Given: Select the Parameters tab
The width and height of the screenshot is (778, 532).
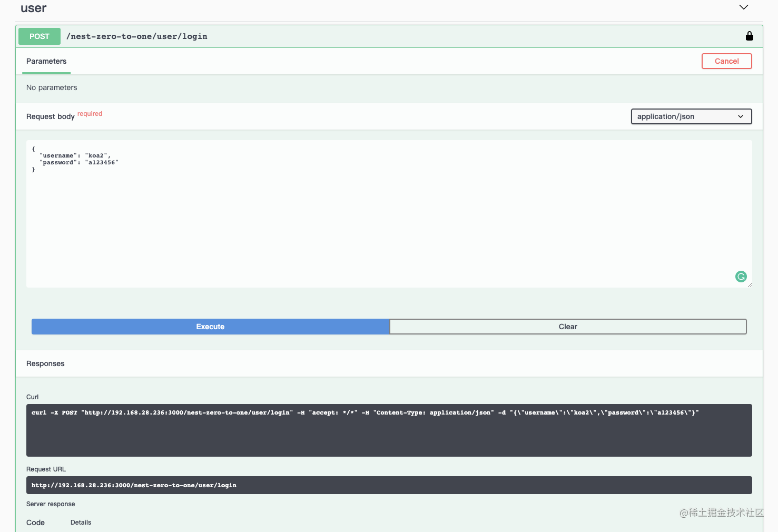Looking at the screenshot, I should pos(46,61).
